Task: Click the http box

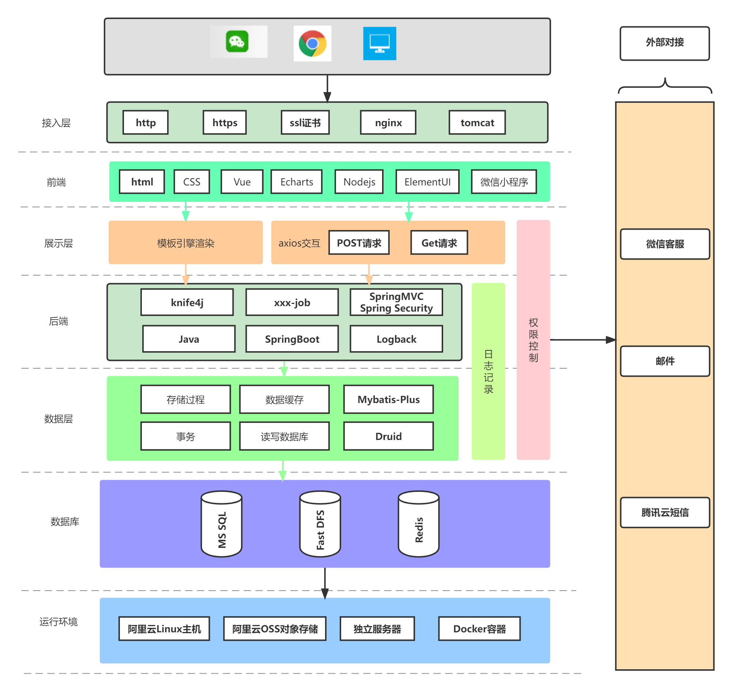Action: tap(146, 123)
